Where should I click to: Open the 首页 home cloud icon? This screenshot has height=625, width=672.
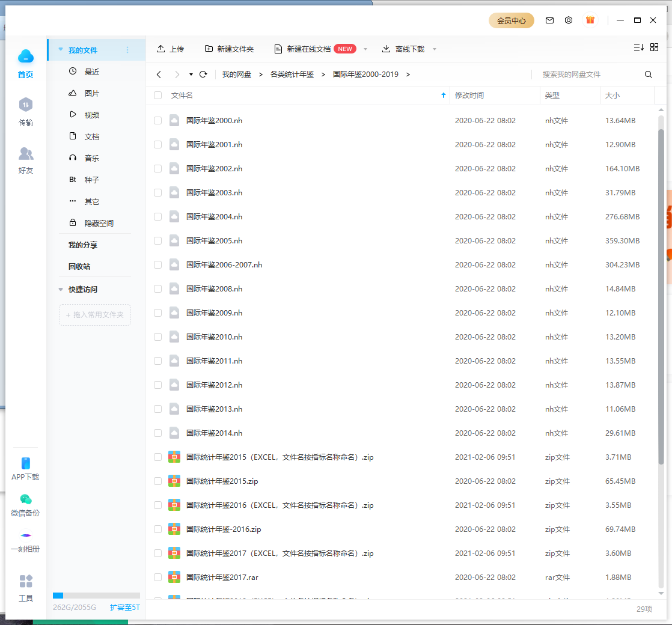(x=26, y=56)
